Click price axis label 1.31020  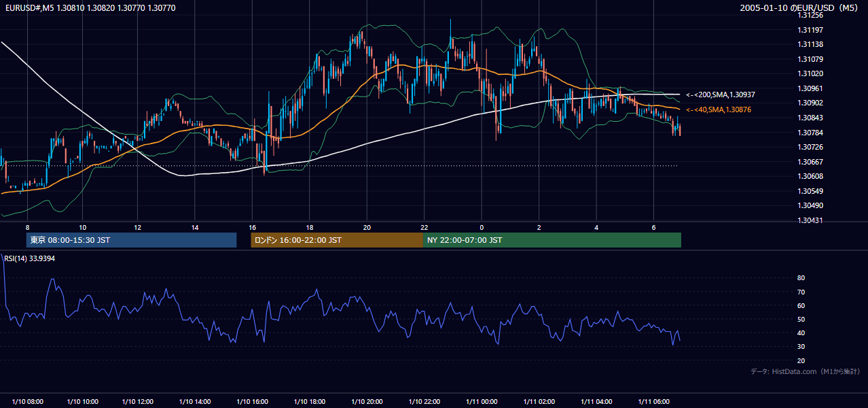tap(810, 73)
